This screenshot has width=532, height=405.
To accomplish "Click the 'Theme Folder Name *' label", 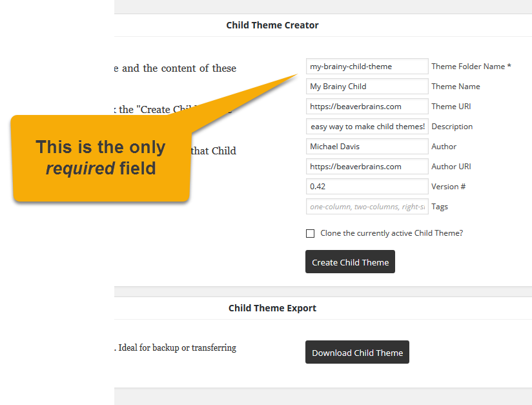I will (x=471, y=67).
